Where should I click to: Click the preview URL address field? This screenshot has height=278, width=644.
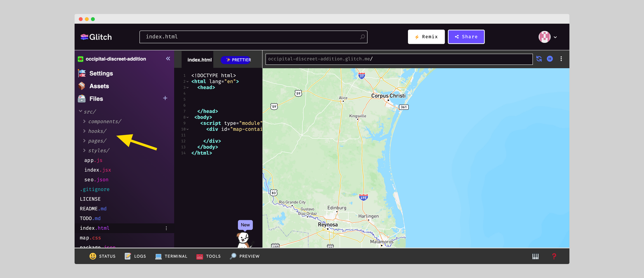[x=399, y=59]
